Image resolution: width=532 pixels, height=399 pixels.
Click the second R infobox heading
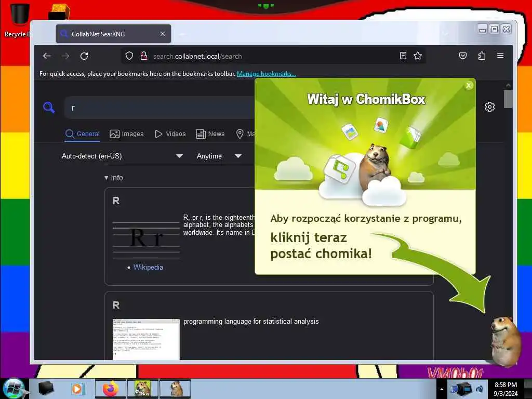pyautogui.click(x=116, y=305)
